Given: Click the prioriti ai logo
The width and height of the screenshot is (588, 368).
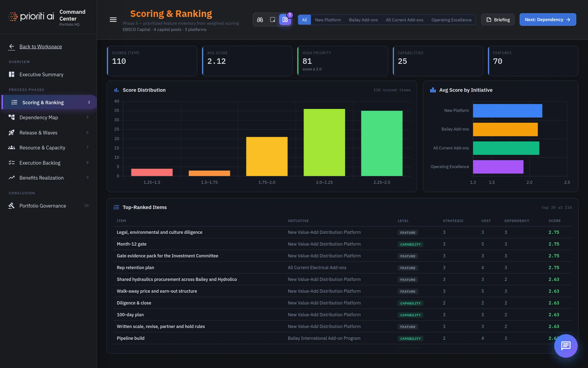Looking at the screenshot, I should 31,16.
